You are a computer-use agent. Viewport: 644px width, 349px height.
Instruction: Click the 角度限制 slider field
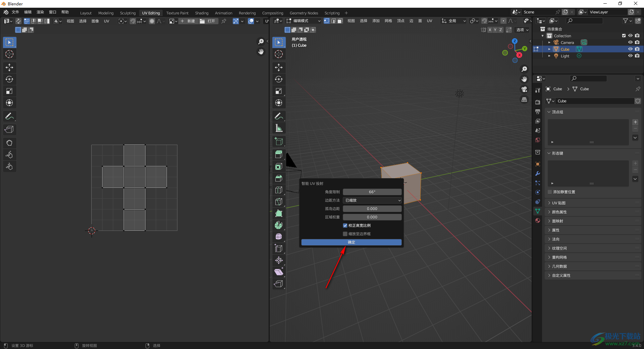[372, 192]
